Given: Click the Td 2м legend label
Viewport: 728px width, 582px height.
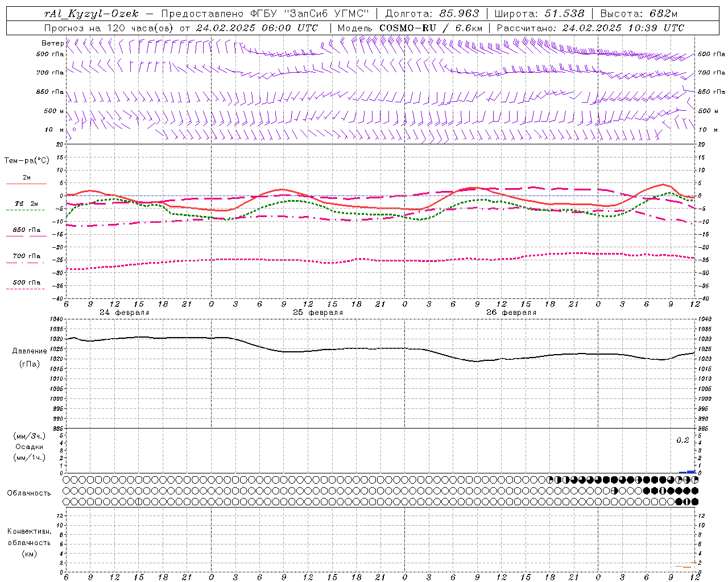Looking at the screenshot, I should (27, 203).
